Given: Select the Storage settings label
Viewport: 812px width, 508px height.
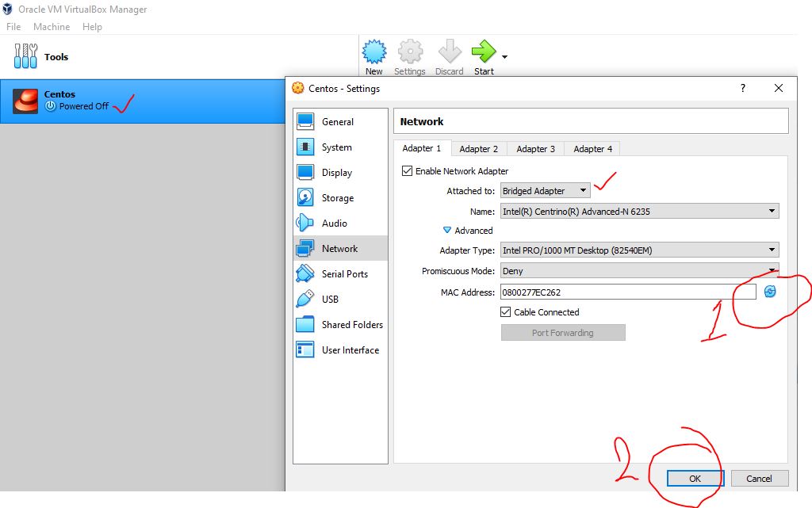Looking at the screenshot, I should [338, 198].
